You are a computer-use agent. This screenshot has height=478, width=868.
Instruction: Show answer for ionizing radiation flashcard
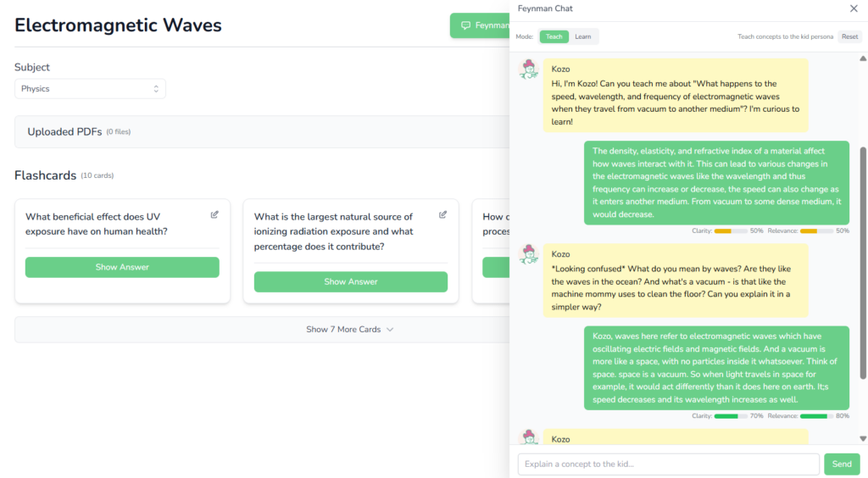[350, 281]
